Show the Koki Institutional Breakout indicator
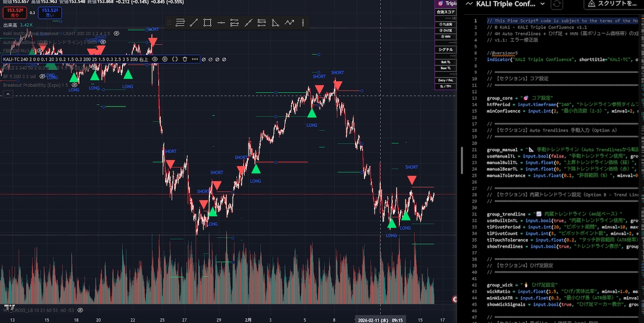Viewport: 644px width, 323px height. coord(116,33)
